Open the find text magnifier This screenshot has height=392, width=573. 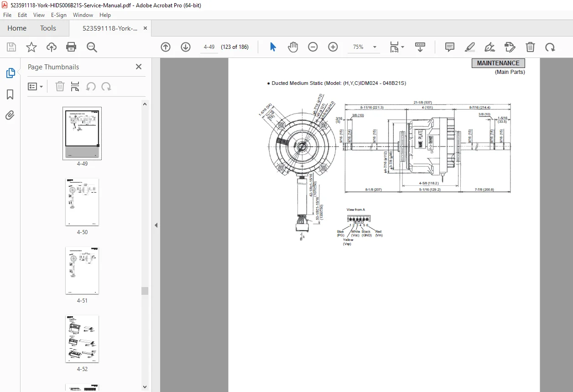tap(92, 47)
